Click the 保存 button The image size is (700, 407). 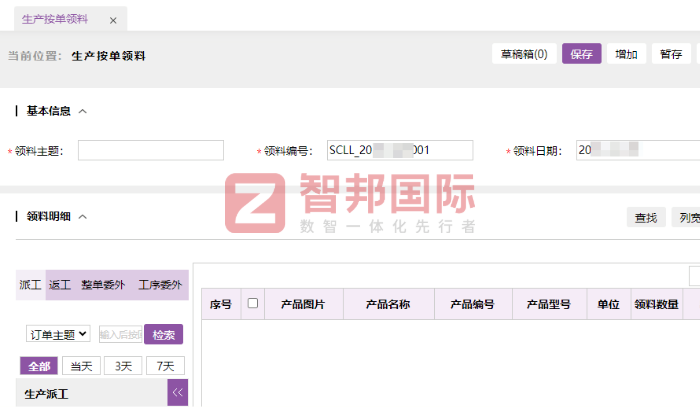[581, 54]
